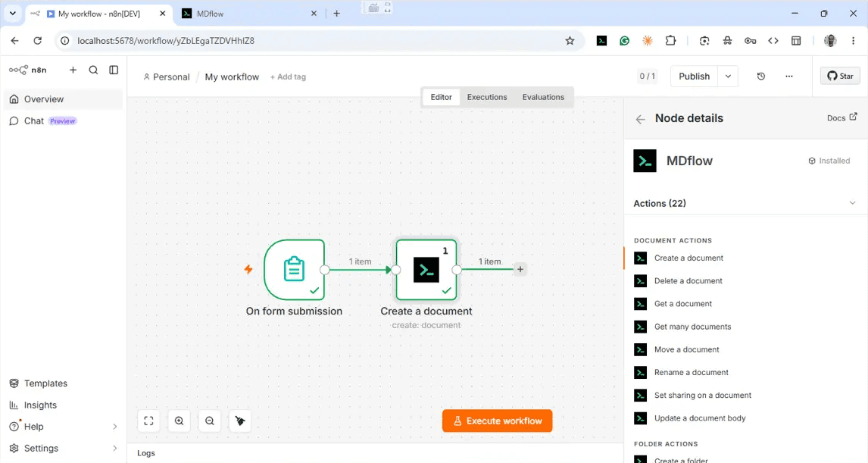Reload the page with the refresh icon

tap(38, 40)
